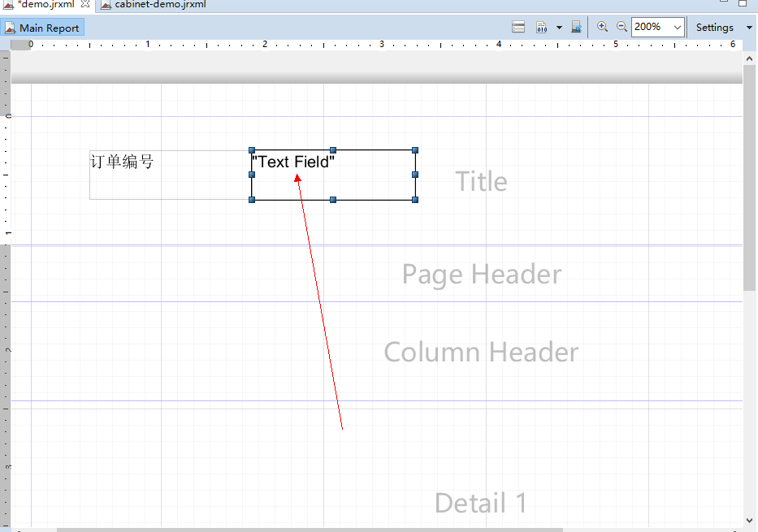Click the bottom-right handle of the Text Field
The image size is (758, 532).
coord(415,200)
